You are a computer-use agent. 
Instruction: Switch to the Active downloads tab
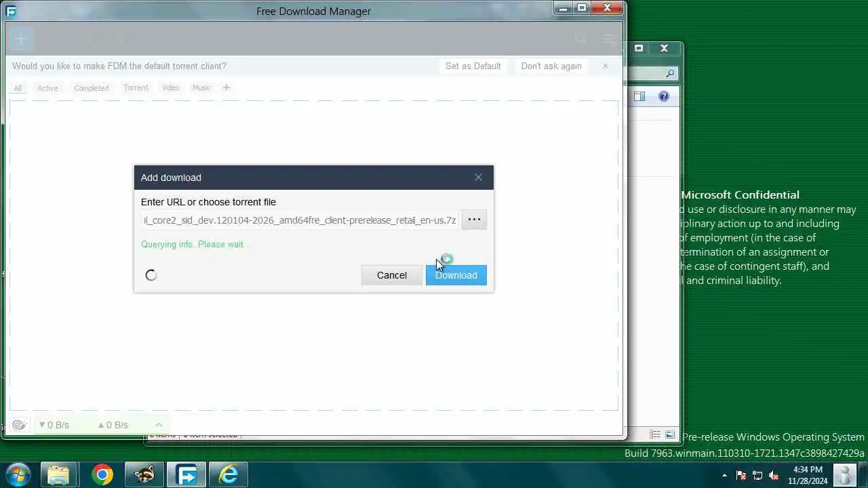(x=47, y=88)
